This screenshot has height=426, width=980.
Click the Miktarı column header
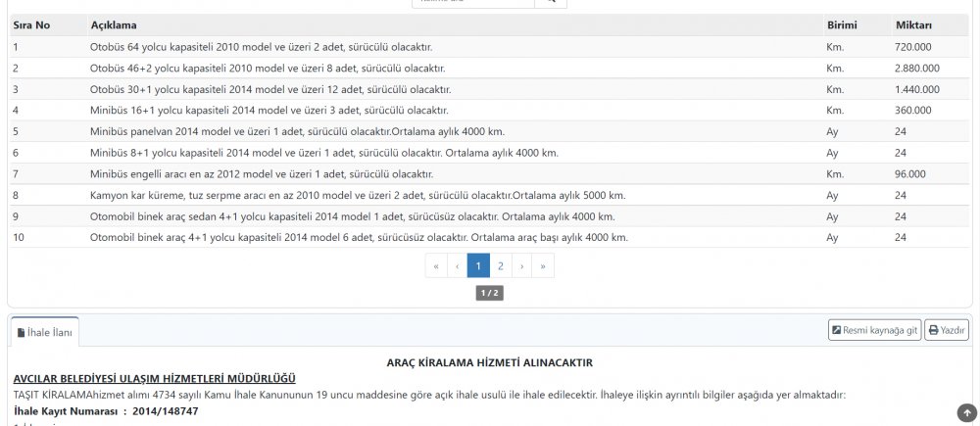point(913,24)
